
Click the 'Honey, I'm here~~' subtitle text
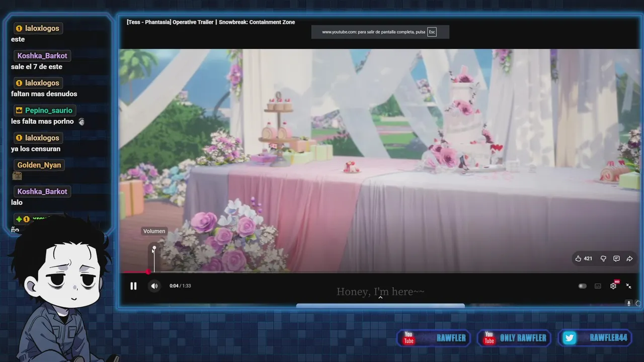click(x=380, y=292)
